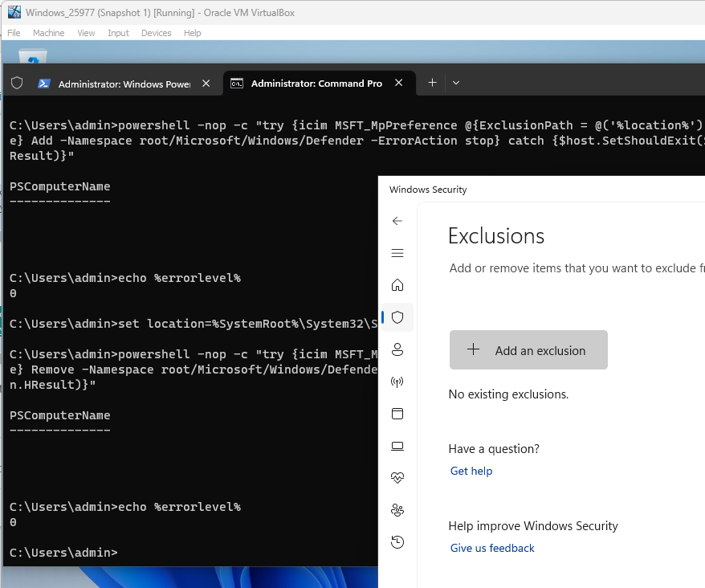Open Family options icon in sidebar
Image resolution: width=705 pixels, height=588 pixels.
coord(397,510)
